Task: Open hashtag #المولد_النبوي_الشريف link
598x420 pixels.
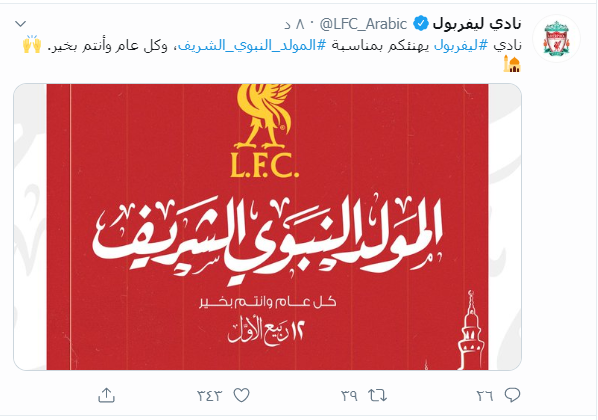Action: (x=252, y=45)
